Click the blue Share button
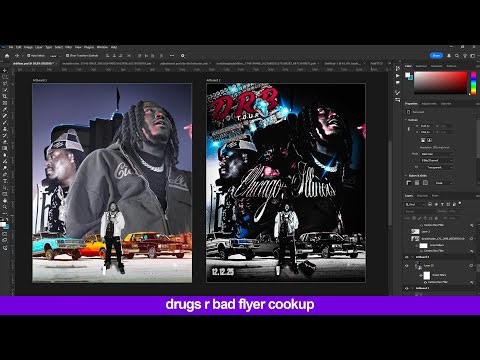This screenshot has height=360, width=480. (x=436, y=56)
